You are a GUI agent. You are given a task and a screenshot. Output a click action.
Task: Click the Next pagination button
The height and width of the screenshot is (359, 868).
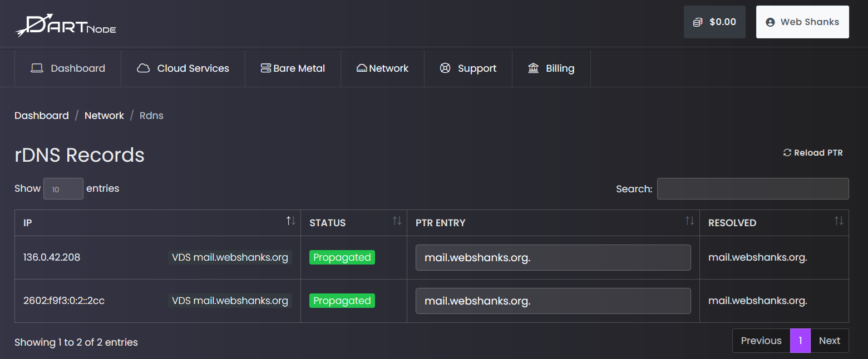click(830, 341)
